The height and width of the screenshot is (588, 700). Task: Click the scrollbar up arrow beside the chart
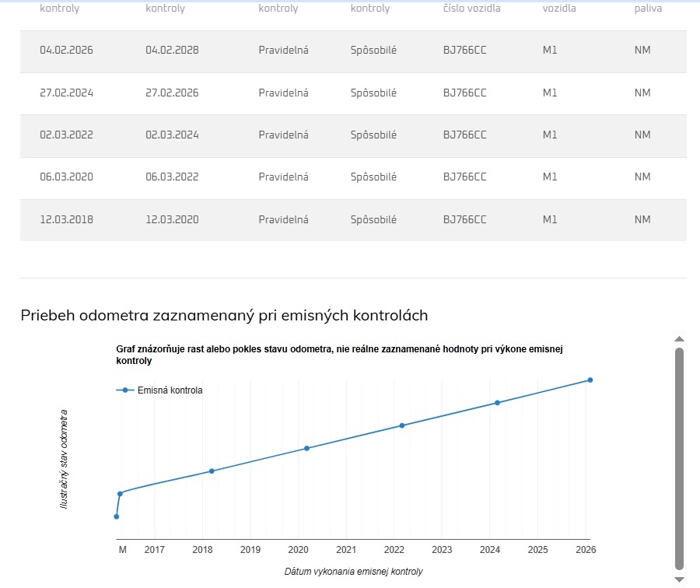679,339
